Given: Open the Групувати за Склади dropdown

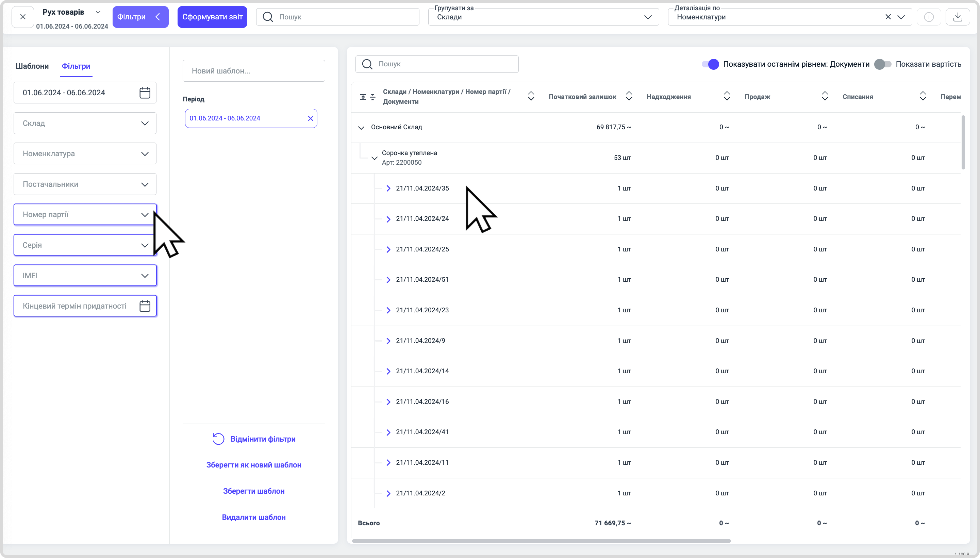Looking at the screenshot, I should point(543,17).
